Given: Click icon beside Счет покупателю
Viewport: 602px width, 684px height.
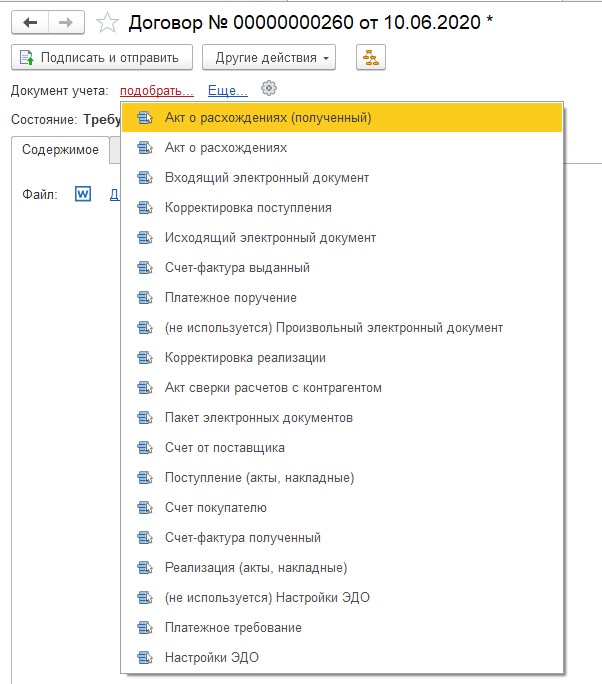Looking at the screenshot, I should tap(145, 507).
